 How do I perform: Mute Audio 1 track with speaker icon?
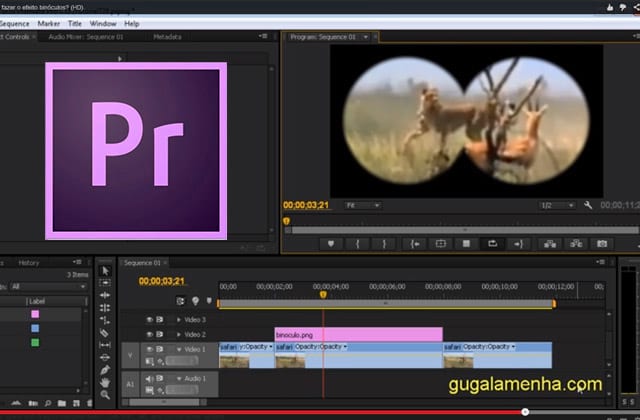click(149, 379)
